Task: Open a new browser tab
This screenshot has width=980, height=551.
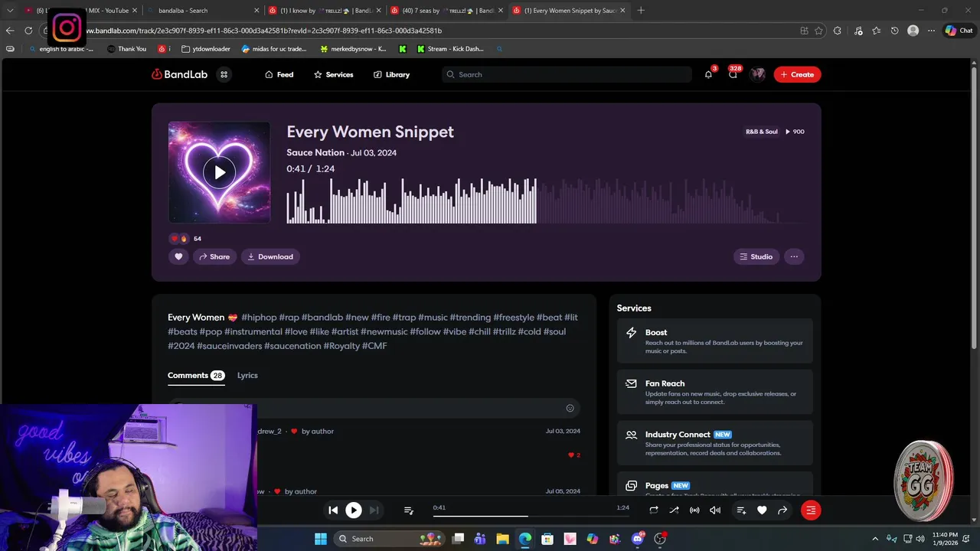Action: click(641, 11)
